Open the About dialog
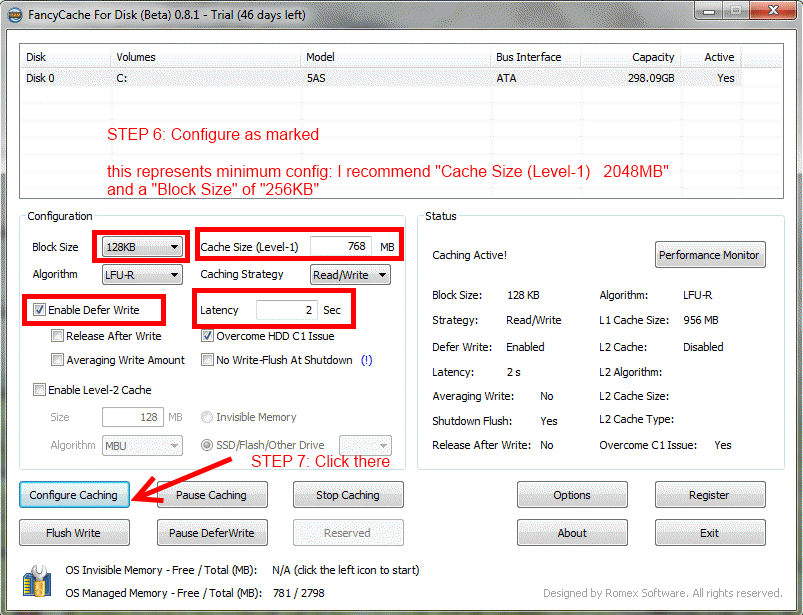Viewport: 803px width, 615px height. pyautogui.click(x=572, y=533)
